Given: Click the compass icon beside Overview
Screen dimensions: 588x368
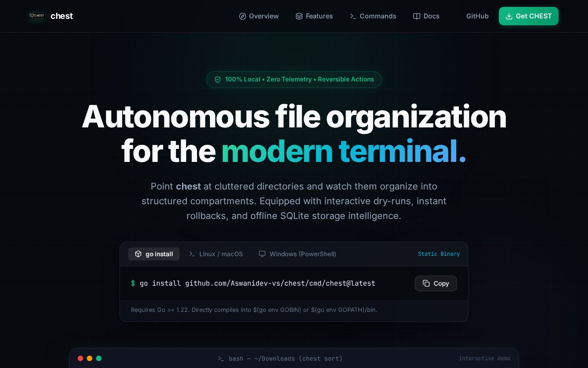Looking at the screenshot, I should [x=243, y=16].
